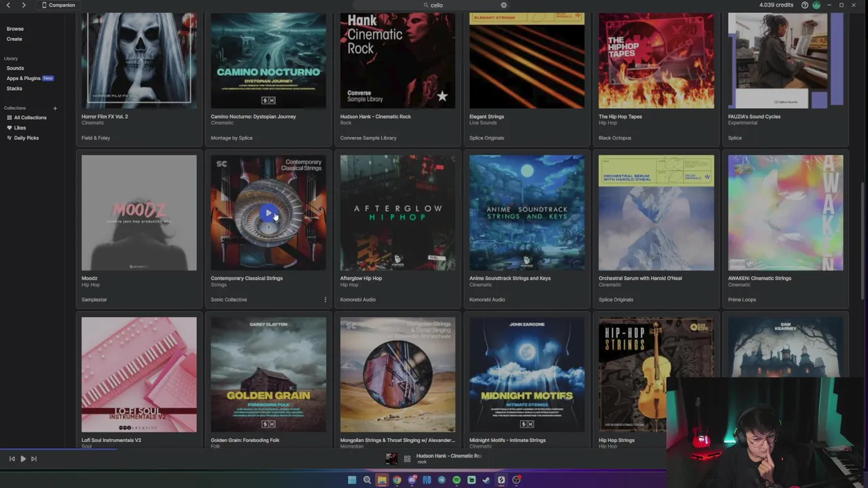Click the grid icon beside now-playing track

pyautogui.click(x=407, y=459)
